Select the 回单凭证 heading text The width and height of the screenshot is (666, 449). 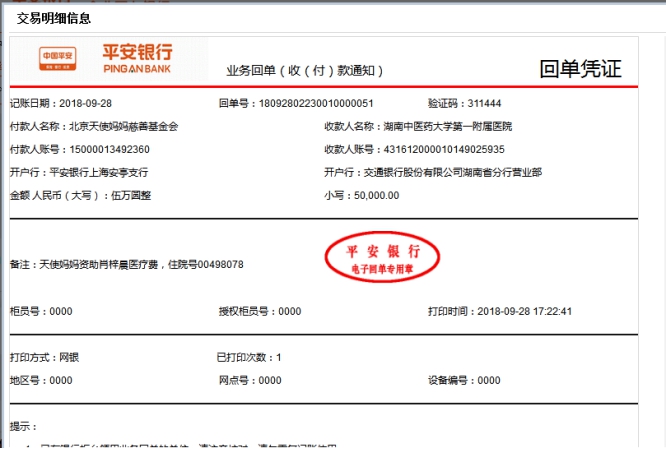[580, 69]
